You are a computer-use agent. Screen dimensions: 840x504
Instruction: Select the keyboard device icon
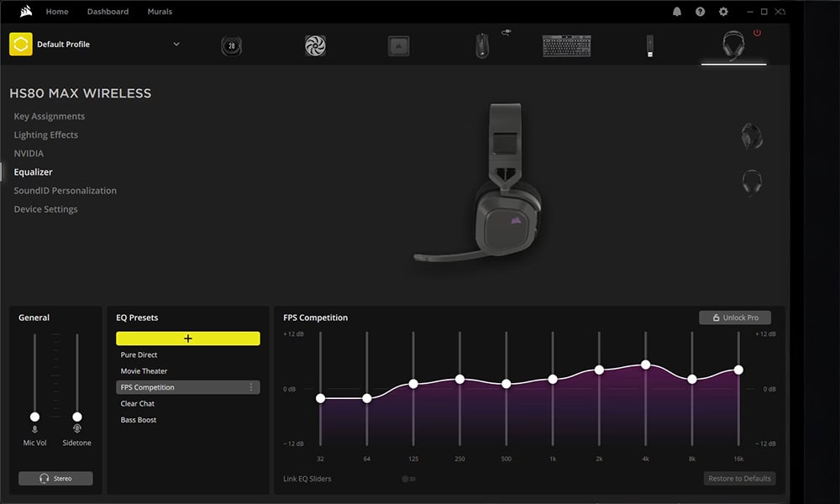[566, 46]
